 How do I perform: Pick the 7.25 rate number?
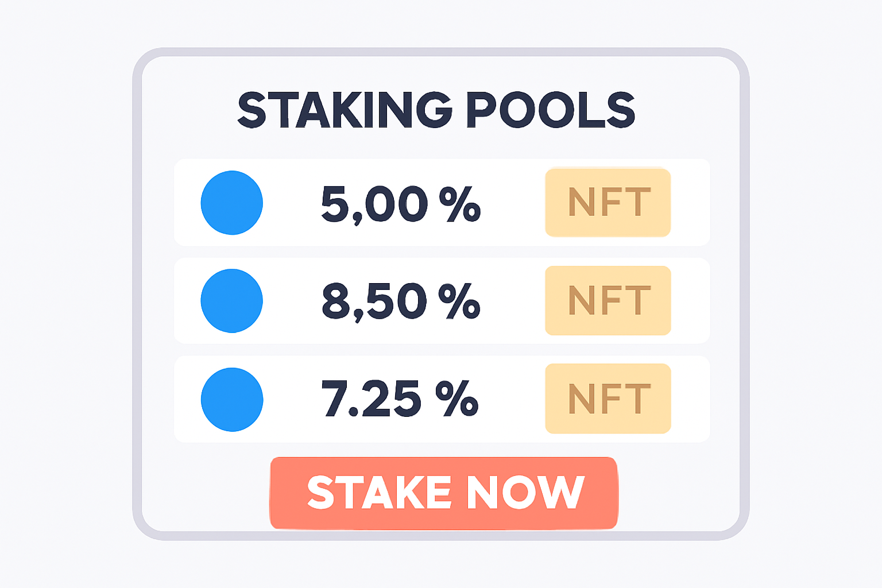(x=372, y=399)
